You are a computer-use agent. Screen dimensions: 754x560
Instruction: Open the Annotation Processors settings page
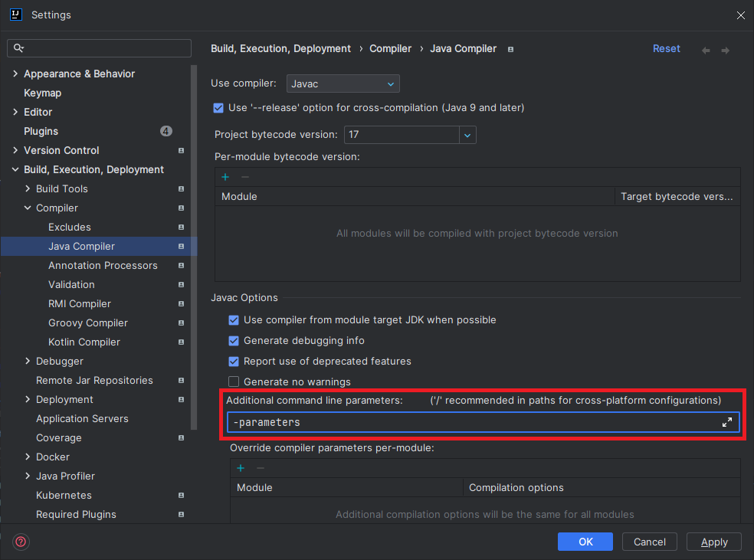[x=103, y=265]
